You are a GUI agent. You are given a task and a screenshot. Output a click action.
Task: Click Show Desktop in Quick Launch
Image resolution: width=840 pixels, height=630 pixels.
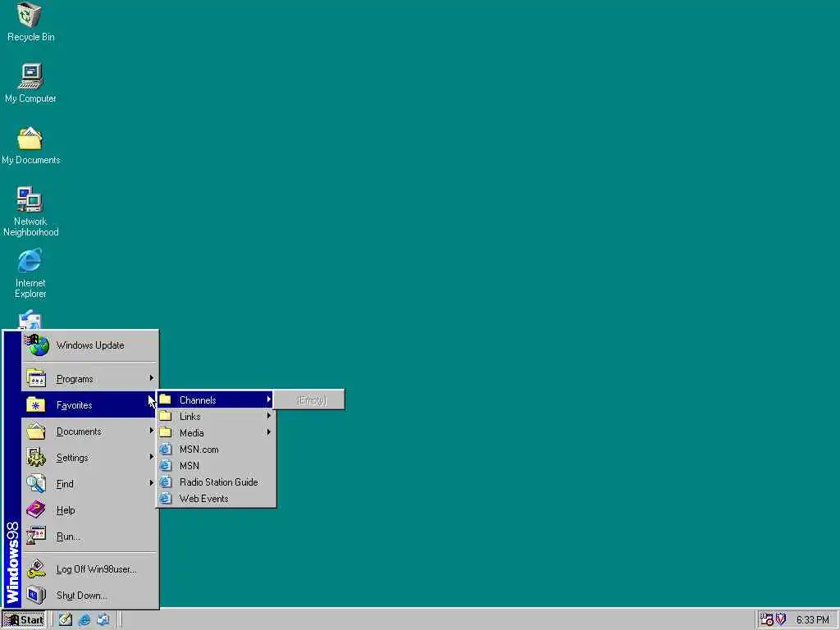pyautogui.click(x=66, y=620)
